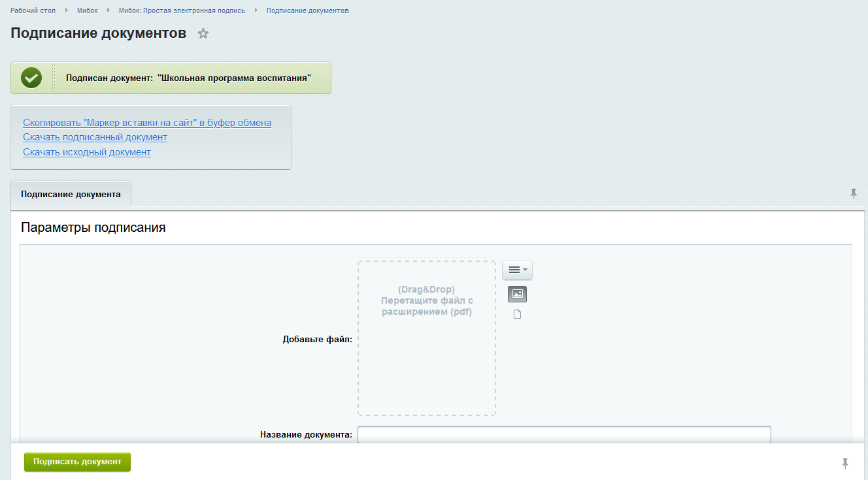Screen dimensions: 868x480
Task: Open the 'Рабочий стол' breadcrumb
Action: (33, 11)
